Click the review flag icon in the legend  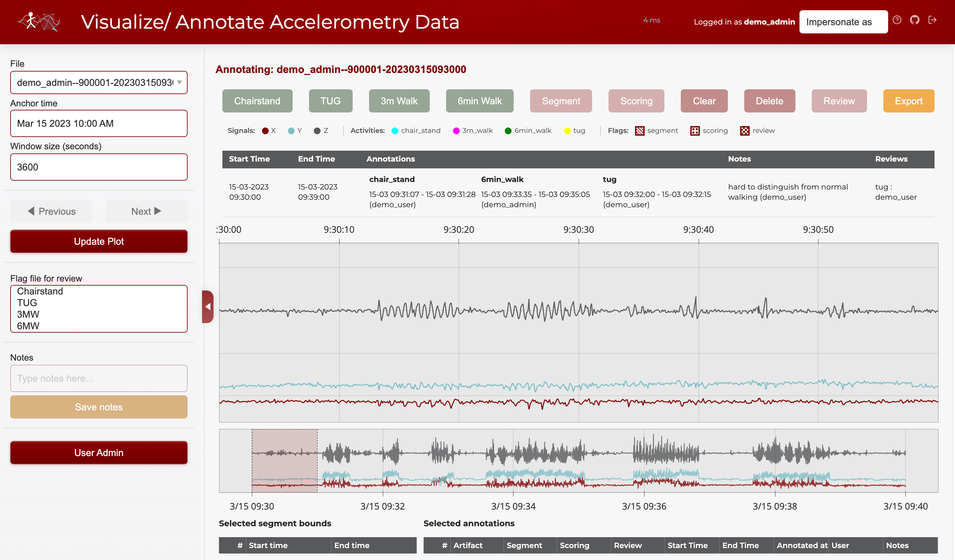pos(745,131)
